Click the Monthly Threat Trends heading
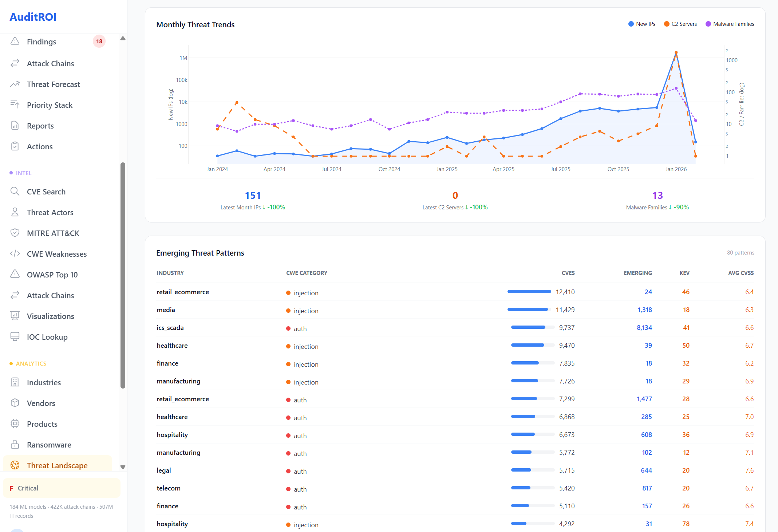Screen dimensions: 778x532 tap(196, 24)
